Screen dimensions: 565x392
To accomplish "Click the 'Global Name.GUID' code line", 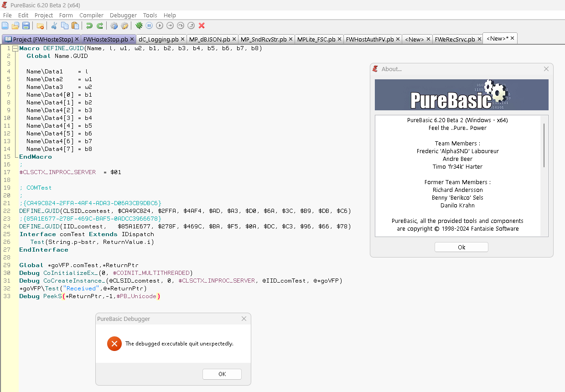I will point(57,56).
